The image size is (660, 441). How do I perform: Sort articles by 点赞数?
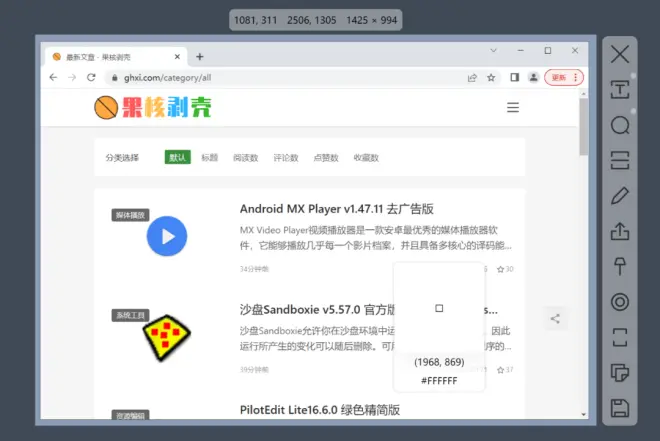[326, 158]
